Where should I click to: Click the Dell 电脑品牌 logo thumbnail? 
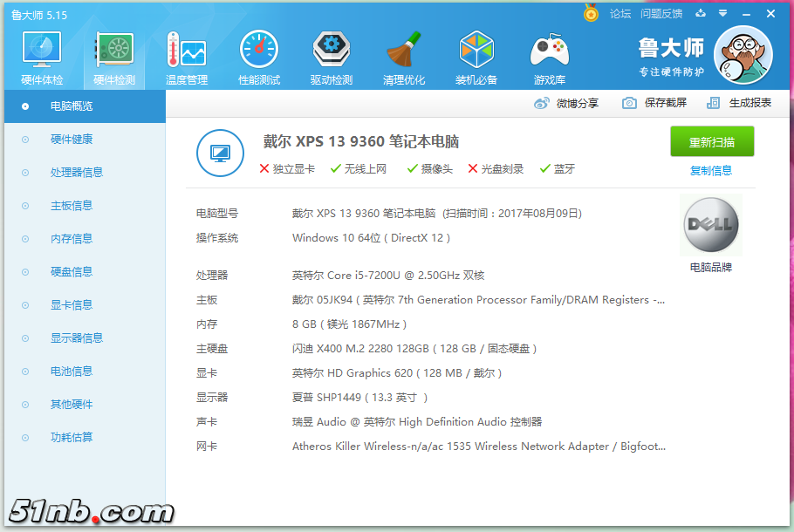pyautogui.click(x=711, y=226)
